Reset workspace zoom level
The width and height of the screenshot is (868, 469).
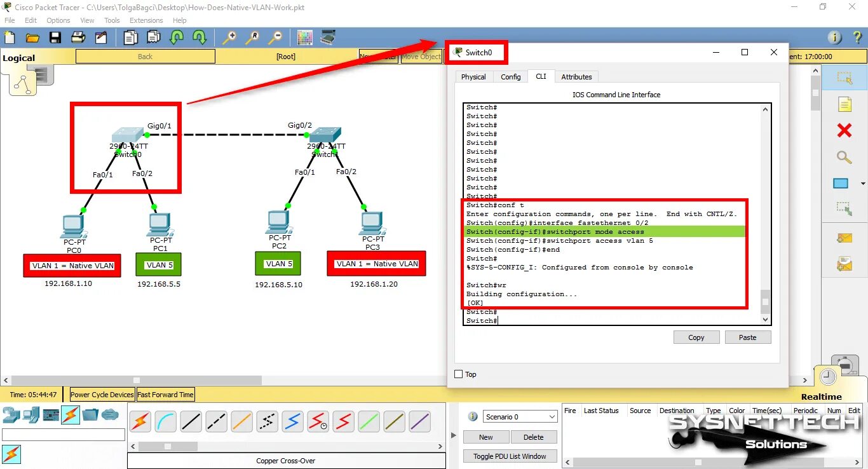point(252,37)
